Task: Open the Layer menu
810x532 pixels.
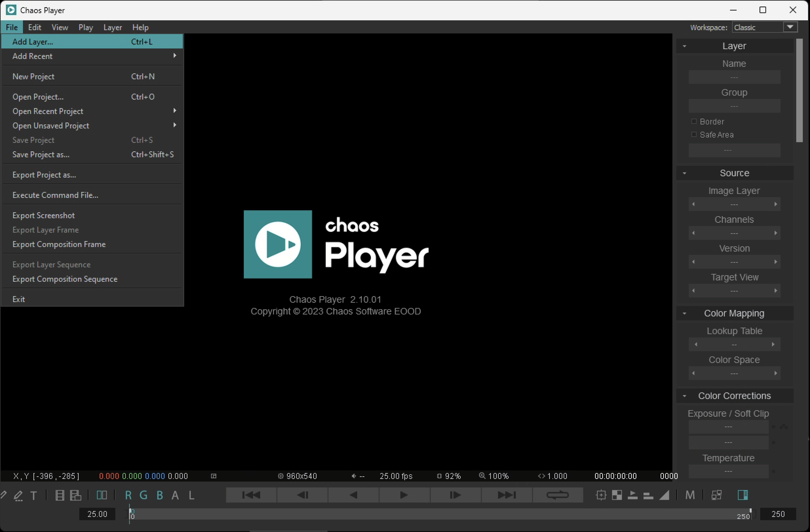Action: [113, 27]
